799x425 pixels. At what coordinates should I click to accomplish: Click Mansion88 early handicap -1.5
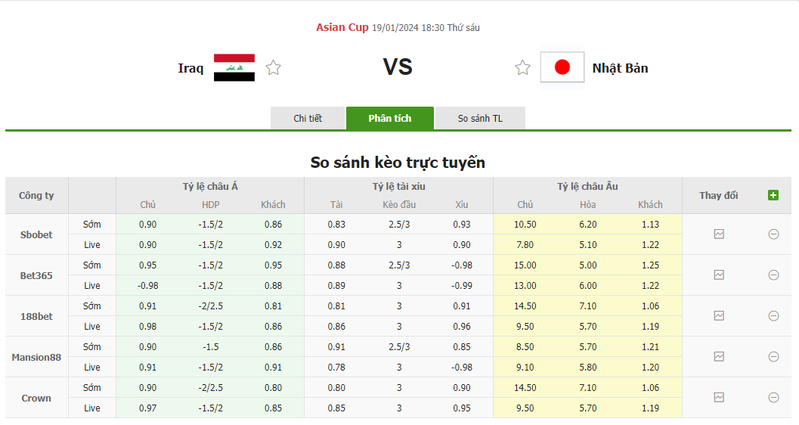coord(210,347)
